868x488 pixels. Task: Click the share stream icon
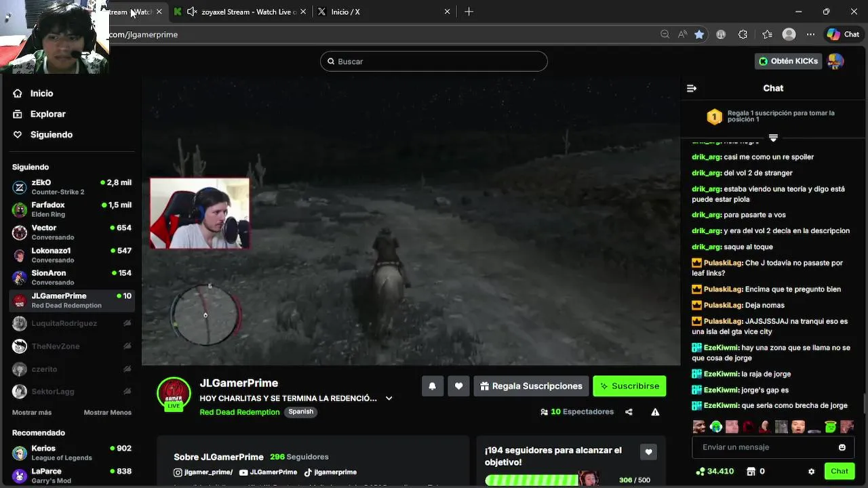[629, 412]
